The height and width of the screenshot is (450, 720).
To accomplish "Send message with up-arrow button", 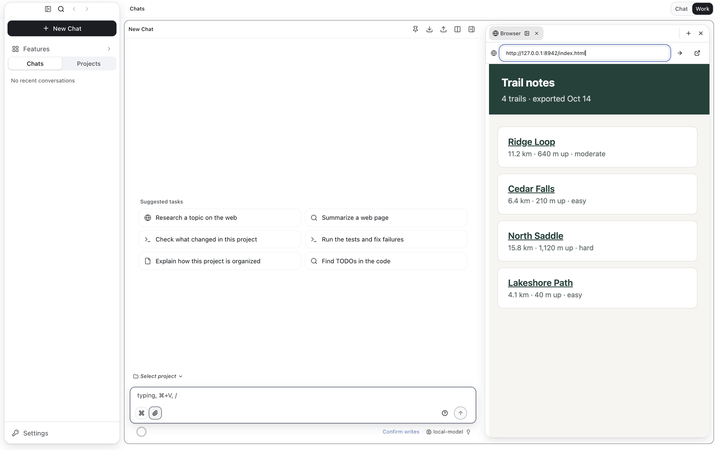I will (460, 413).
